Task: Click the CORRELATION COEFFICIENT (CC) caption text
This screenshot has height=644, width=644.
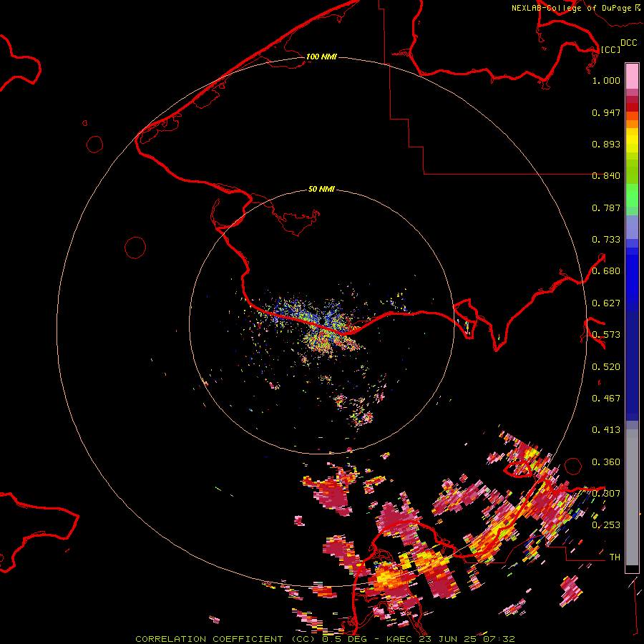Action: click(225, 639)
